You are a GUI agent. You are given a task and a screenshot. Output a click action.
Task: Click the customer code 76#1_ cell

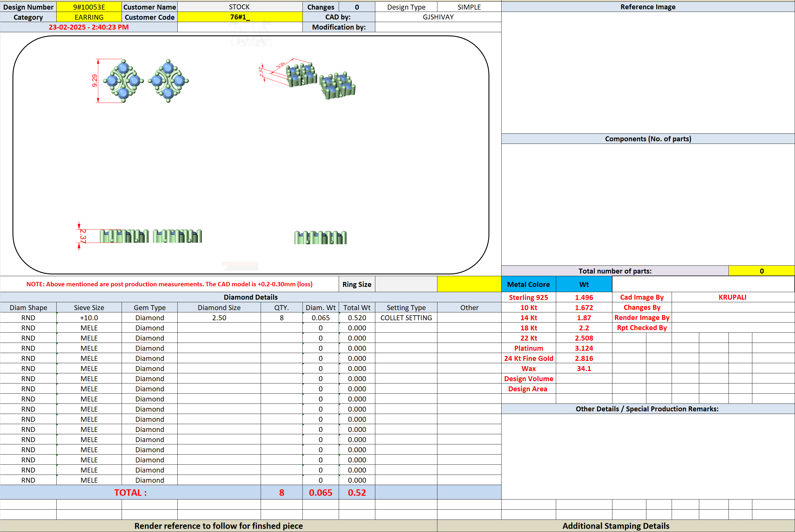(x=240, y=17)
